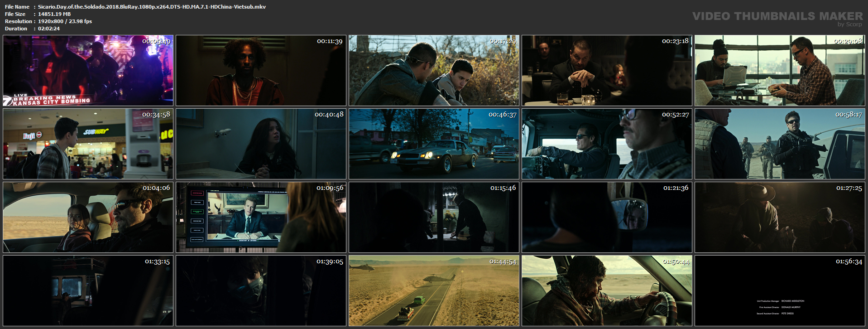Choose the thumbnail stamped 00:52:27
The height and width of the screenshot is (329, 868).
[607, 144]
